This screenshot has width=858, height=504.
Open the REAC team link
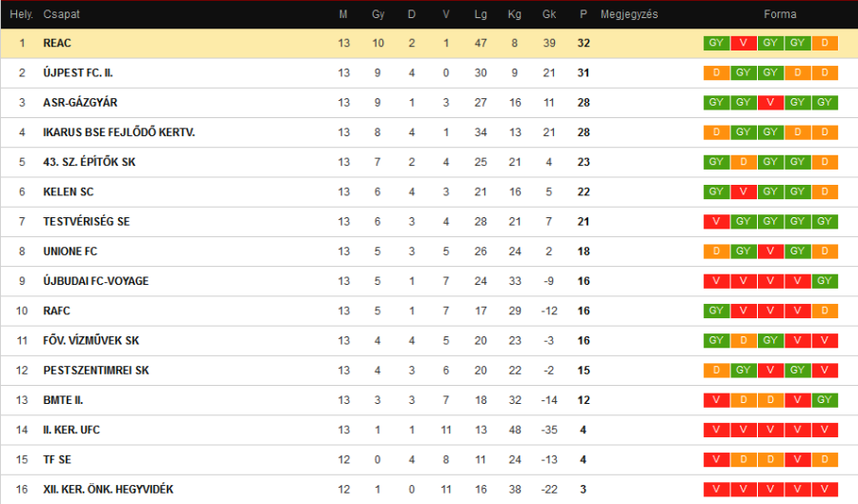click(57, 43)
